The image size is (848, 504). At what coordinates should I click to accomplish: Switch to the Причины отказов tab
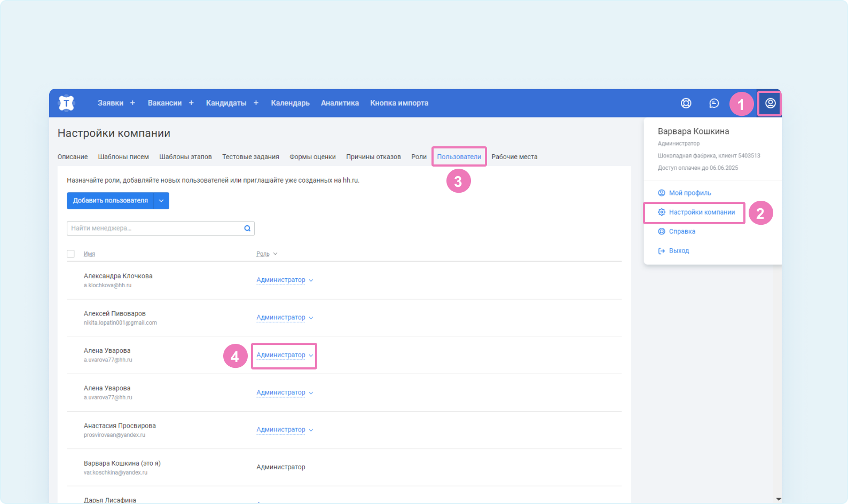tap(373, 157)
